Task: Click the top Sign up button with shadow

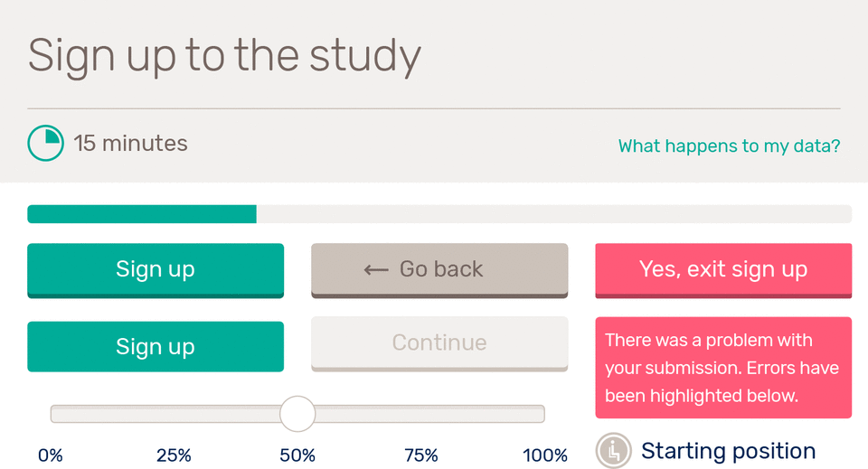Action: (x=156, y=270)
